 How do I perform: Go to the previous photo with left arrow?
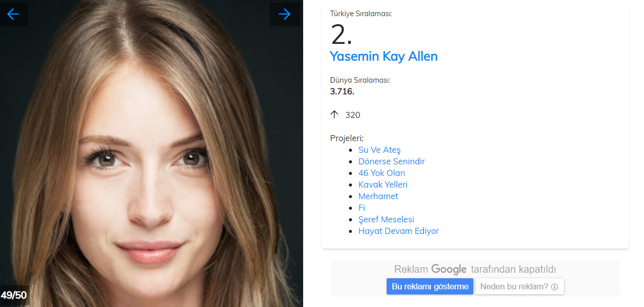tap(13, 14)
